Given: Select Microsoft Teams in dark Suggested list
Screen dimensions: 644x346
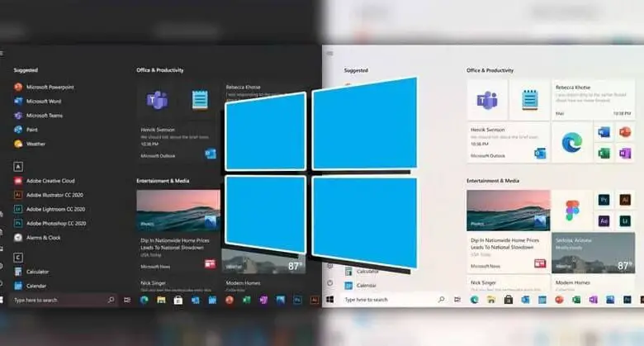Looking at the screenshot, I should [x=38, y=116].
